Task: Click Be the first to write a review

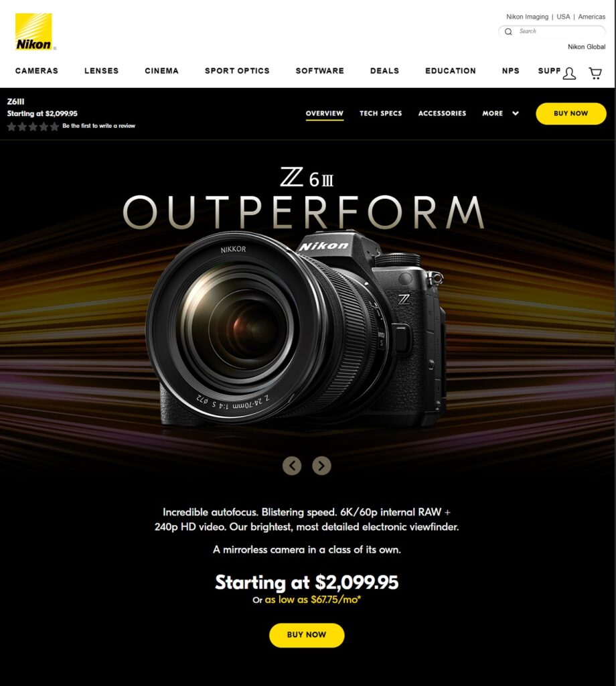Action: [x=99, y=126]
